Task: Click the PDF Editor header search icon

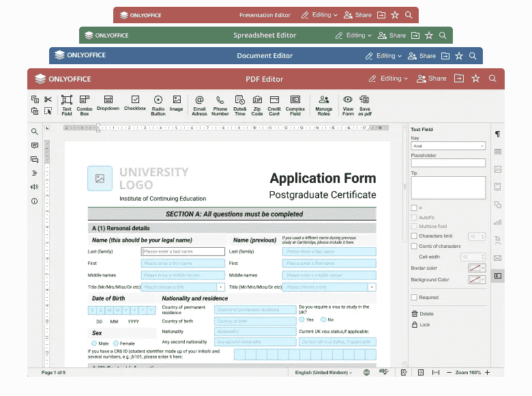Action: (x=492, y=79)
